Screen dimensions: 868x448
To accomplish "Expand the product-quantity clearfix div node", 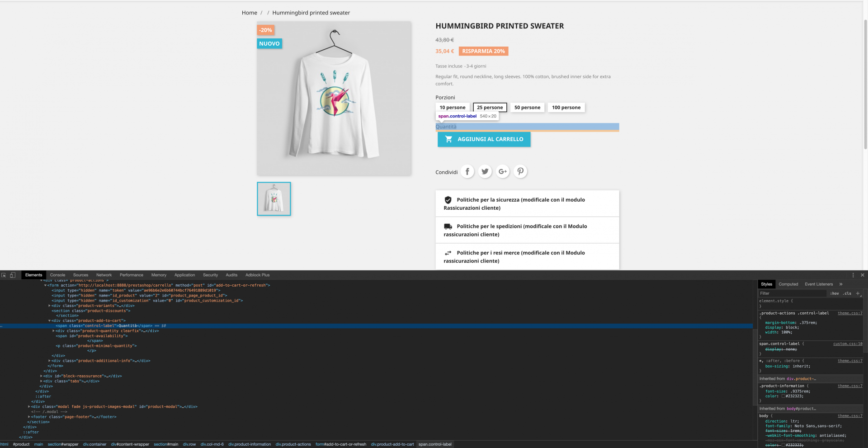I will 53,331.
